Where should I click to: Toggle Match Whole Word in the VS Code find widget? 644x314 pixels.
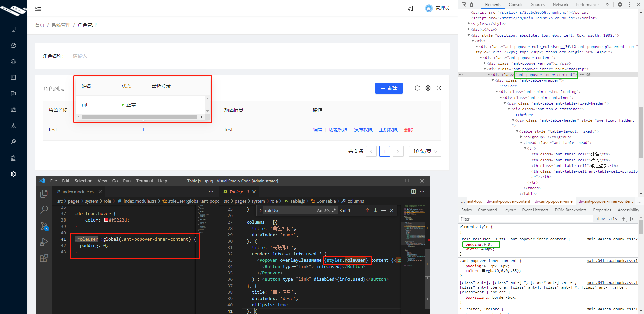coord(327,210)
